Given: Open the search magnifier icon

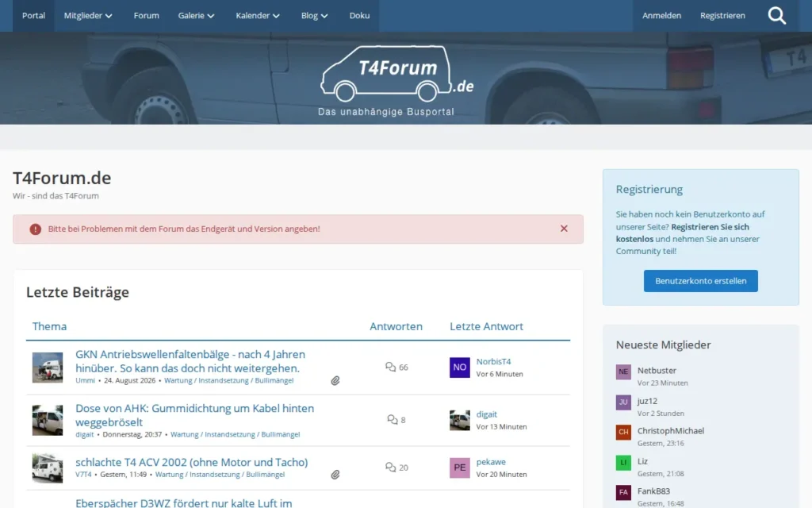Looking at the screenshot, I should (x=777, y=16).
